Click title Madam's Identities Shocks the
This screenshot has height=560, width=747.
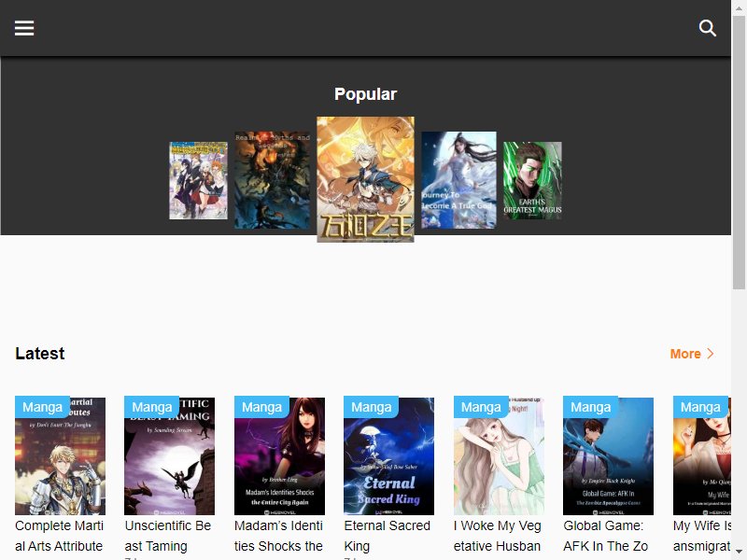coord(278,536)
